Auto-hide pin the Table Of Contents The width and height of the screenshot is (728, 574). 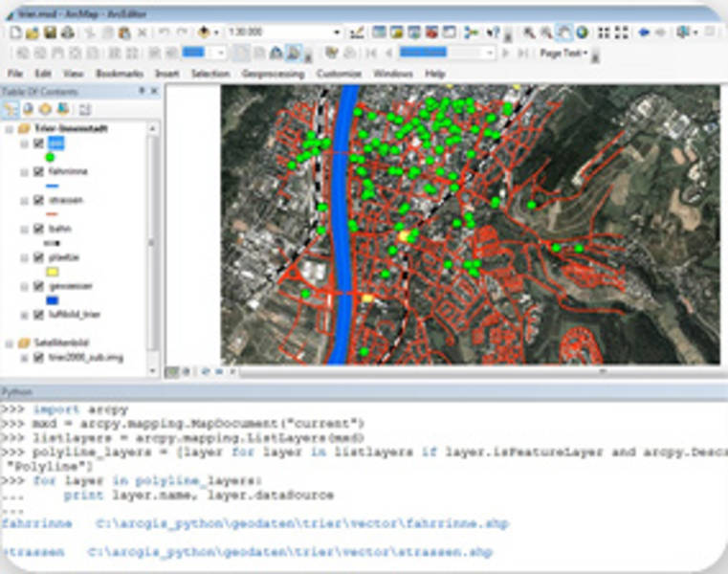[142, 91]
